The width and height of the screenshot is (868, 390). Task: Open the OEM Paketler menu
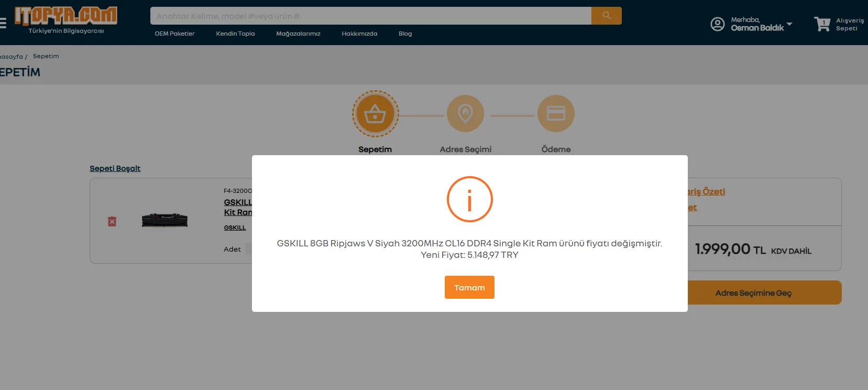tap(174, 34)
